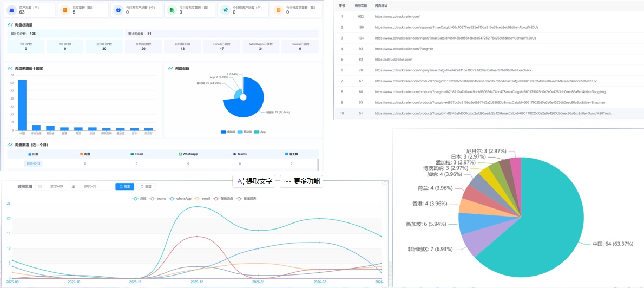Image resolution: width=644 pixels, height=288 pixels.
Task: Open the start month picker showing 2025-09
Action: tap(57, 187)
